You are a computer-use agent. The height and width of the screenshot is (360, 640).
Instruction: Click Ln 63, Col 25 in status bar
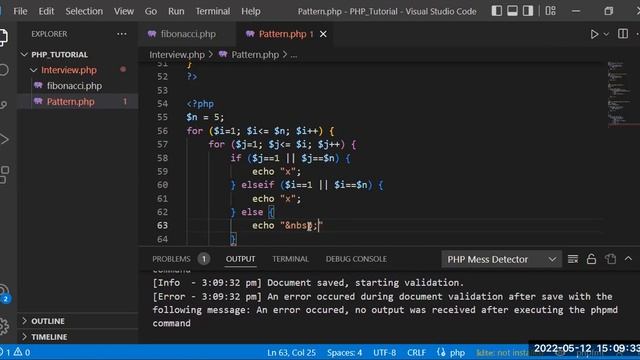pyautogui.click(x=291, y=353)
